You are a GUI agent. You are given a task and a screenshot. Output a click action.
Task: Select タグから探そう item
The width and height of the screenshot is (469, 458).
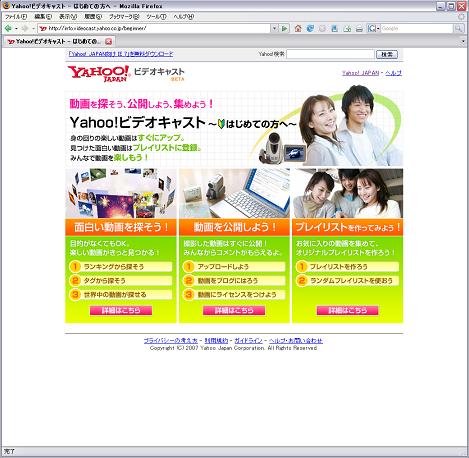(x=121, y=281)
